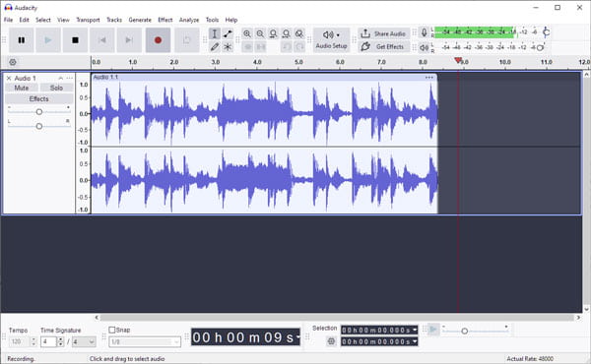Open the Snap interval dropdown
591x364 pixels.
tap(145, 341)
